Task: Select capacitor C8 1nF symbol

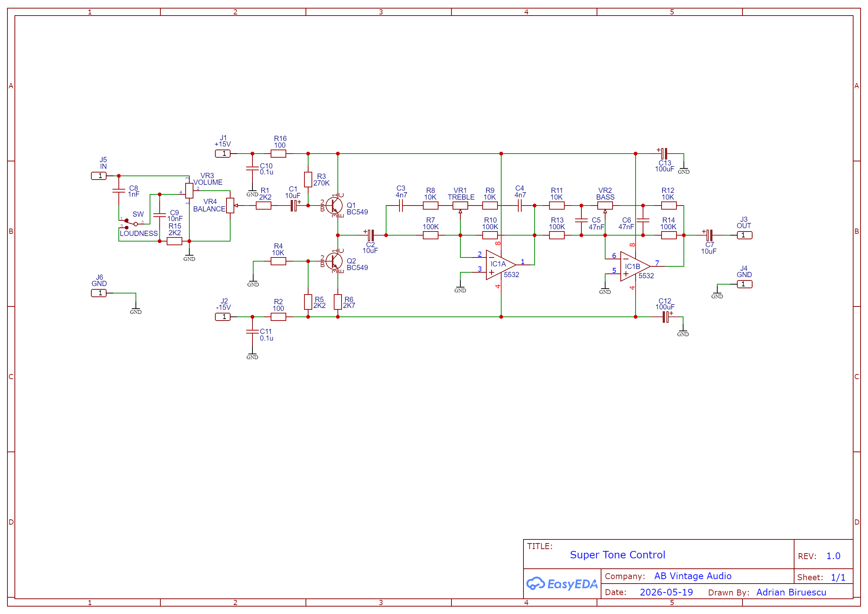Action: coord(119,191)
